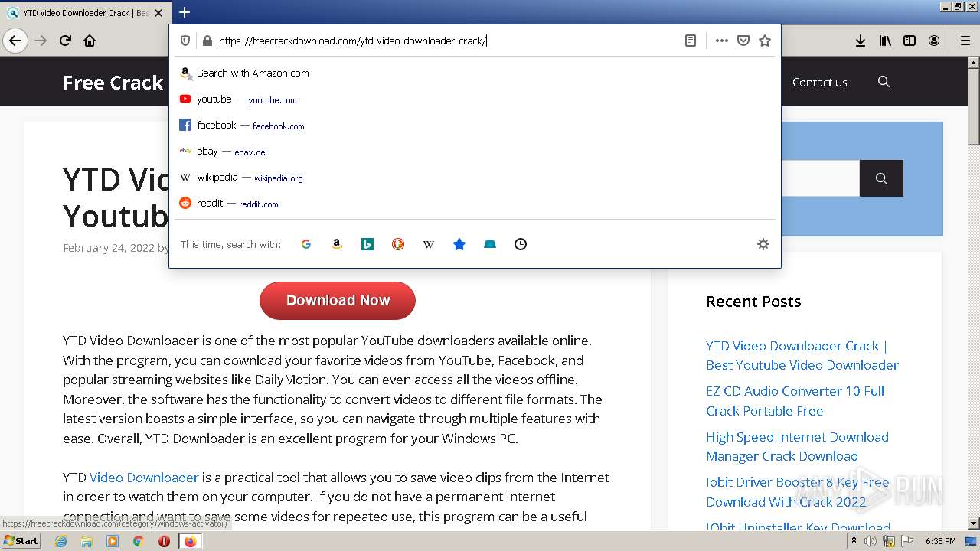Search this time with Wikipedia
The height and width of the screenshot is (551, 980).
pos(429,244)
